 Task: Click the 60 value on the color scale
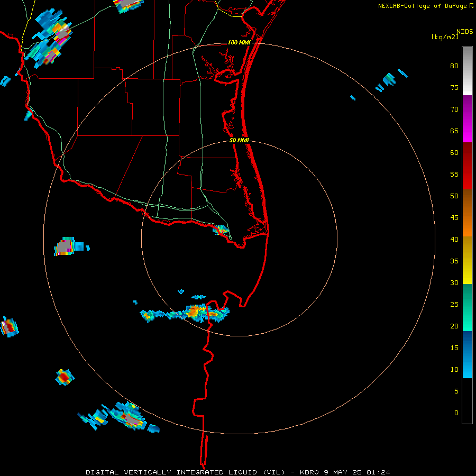pos(454,153)
